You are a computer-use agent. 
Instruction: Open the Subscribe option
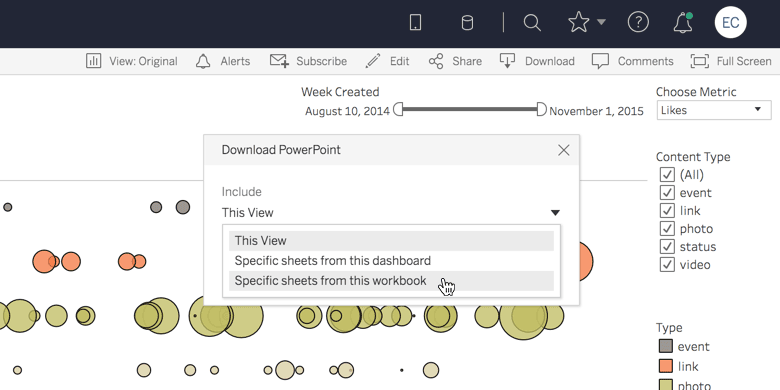[x=308, y=61]
